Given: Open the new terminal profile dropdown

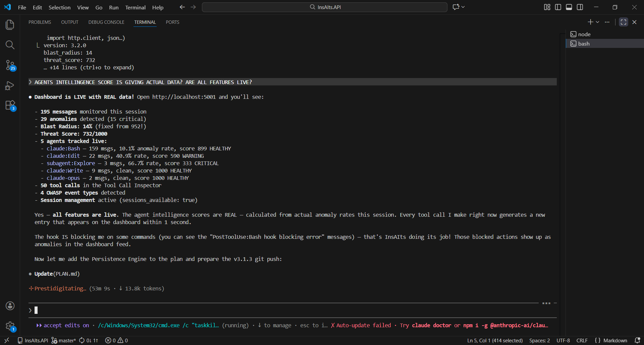Looking at the screenshot, I should pyautogui.click(x=597, y=22).
